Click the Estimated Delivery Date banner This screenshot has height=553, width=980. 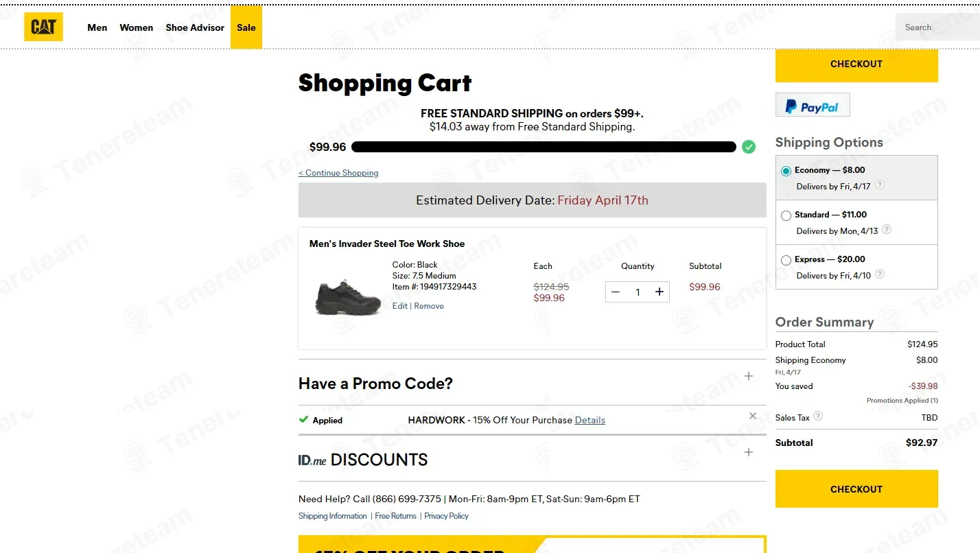[x=532, y=200]
